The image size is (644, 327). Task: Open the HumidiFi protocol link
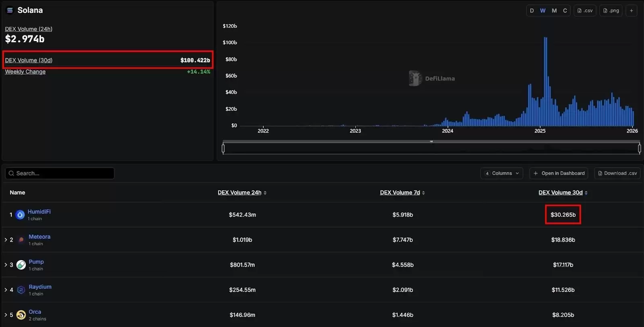(39, 212)
